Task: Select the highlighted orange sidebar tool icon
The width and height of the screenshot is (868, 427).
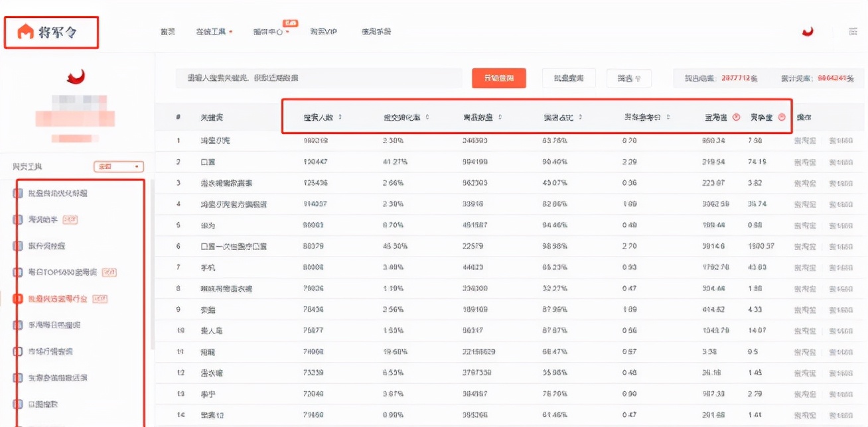Action: 18,298
